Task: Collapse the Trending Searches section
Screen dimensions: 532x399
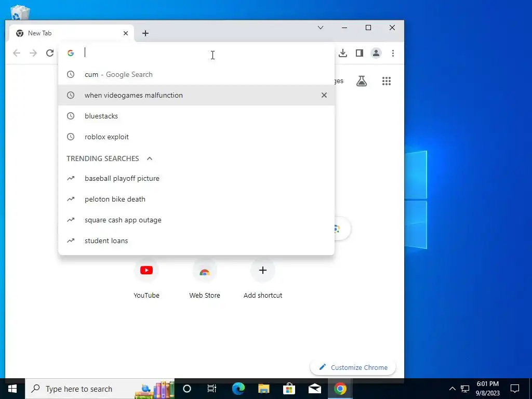Action: click(150, 158)
